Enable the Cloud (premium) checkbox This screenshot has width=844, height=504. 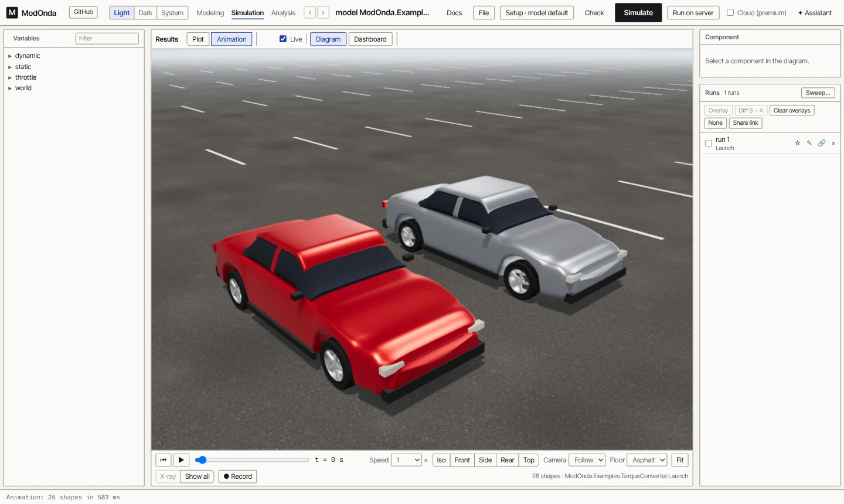pos(730,12)
